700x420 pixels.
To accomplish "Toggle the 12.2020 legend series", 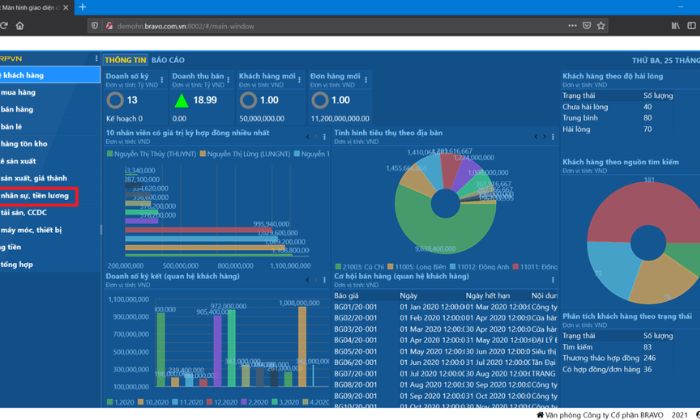I will [x=222, y=402].
